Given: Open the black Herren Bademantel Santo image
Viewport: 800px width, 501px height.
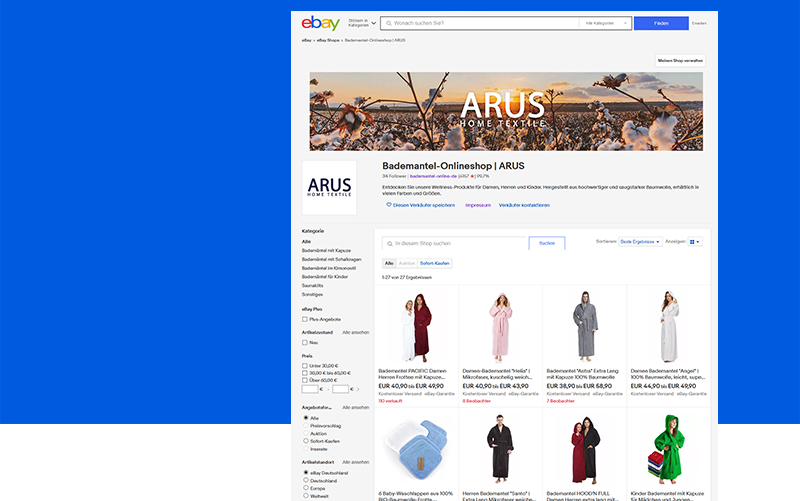Looking at the screenshot, I should (x=501, y=449).
